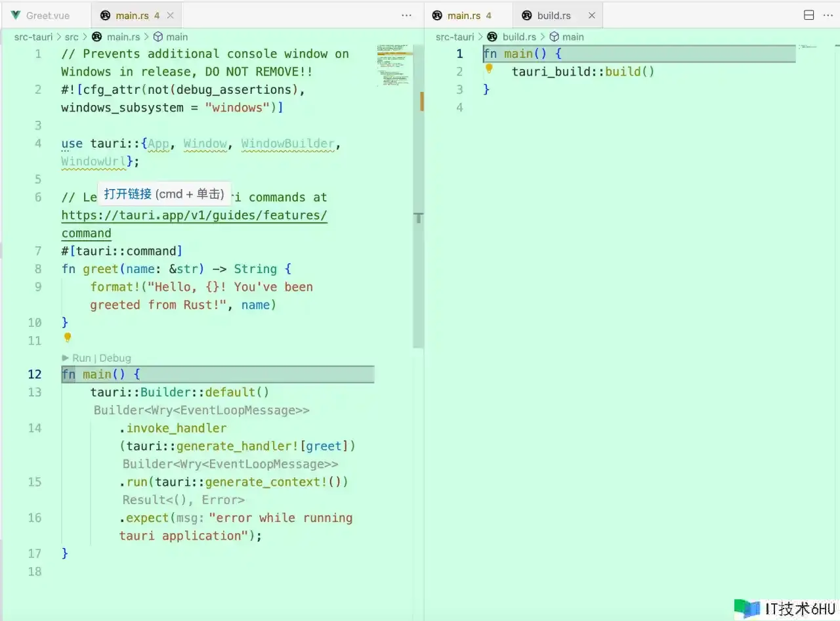Open main symbol breadcrumb in left editor

pos(177,37)
